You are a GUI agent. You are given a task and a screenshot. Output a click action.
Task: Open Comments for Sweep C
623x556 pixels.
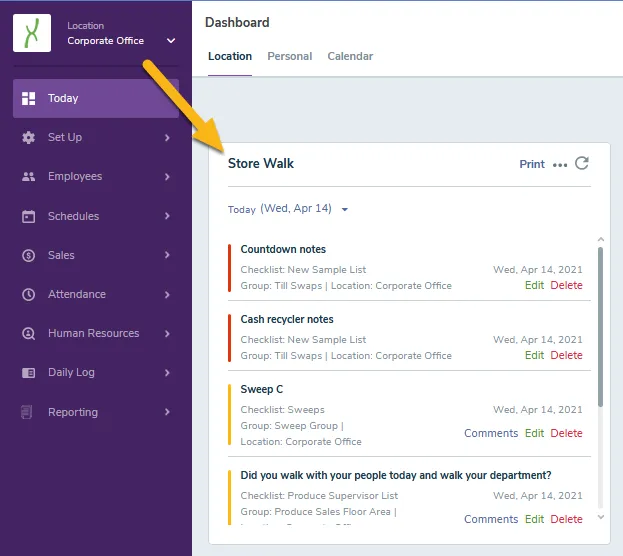(x=491, y=433)
